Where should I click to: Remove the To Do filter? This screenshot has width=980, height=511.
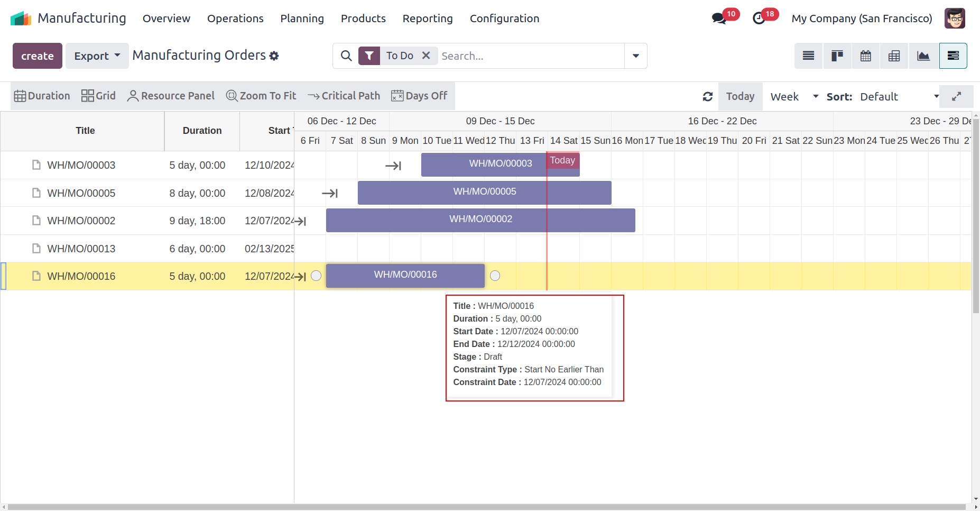click(426, 56)
